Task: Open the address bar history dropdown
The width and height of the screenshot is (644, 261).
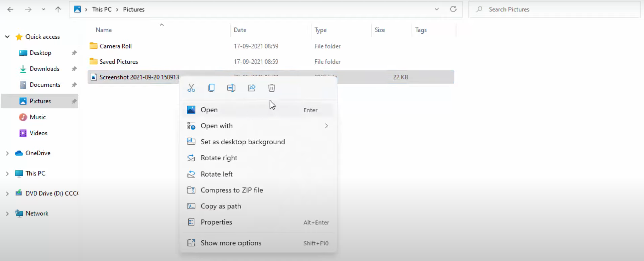Action: point(437,9)
